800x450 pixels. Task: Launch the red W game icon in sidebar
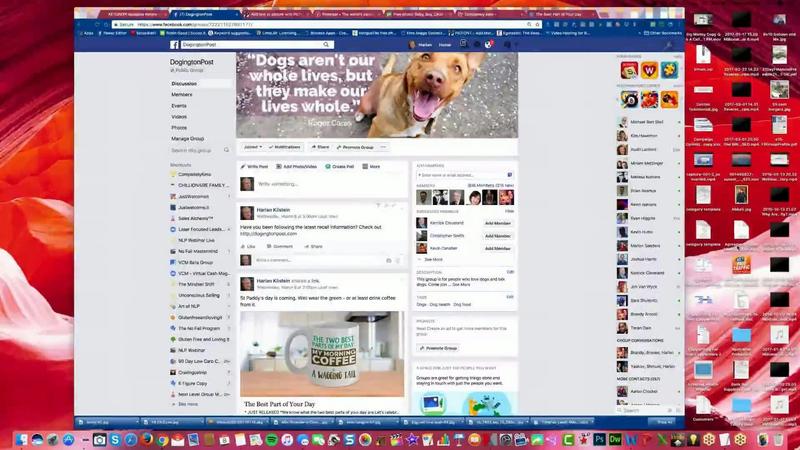649,70
